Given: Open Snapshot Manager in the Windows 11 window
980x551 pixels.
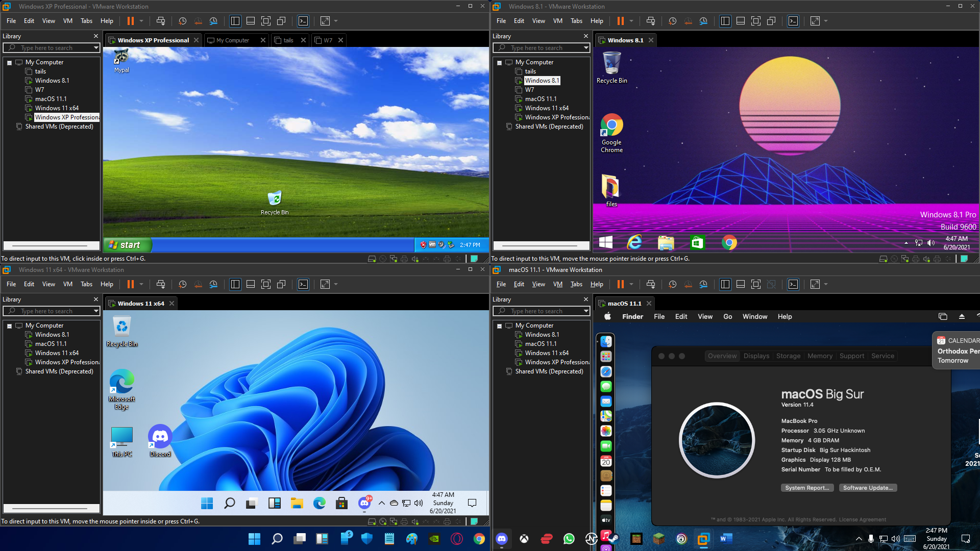Looking at the screenshot, I should pyautogui.click(x=214, y=284).
